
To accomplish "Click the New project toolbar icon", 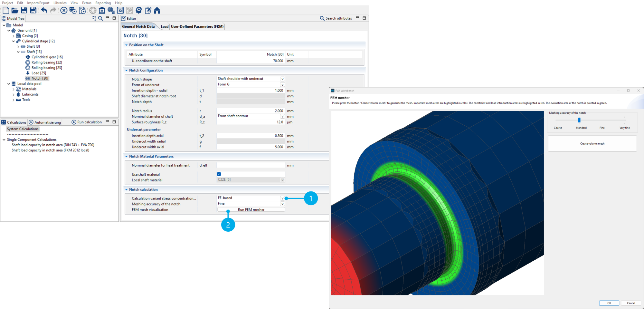I will [6, 10].
